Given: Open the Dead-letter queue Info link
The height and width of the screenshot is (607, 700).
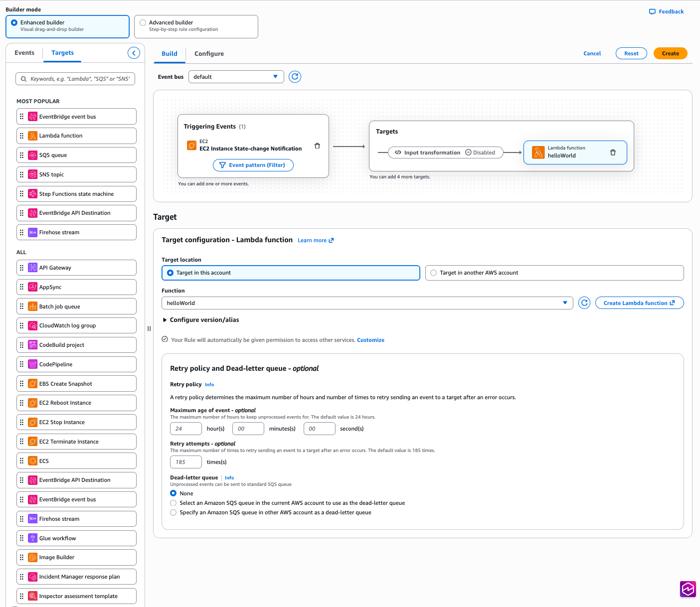Looking at the screenshot, I should [x=229, y=478].
